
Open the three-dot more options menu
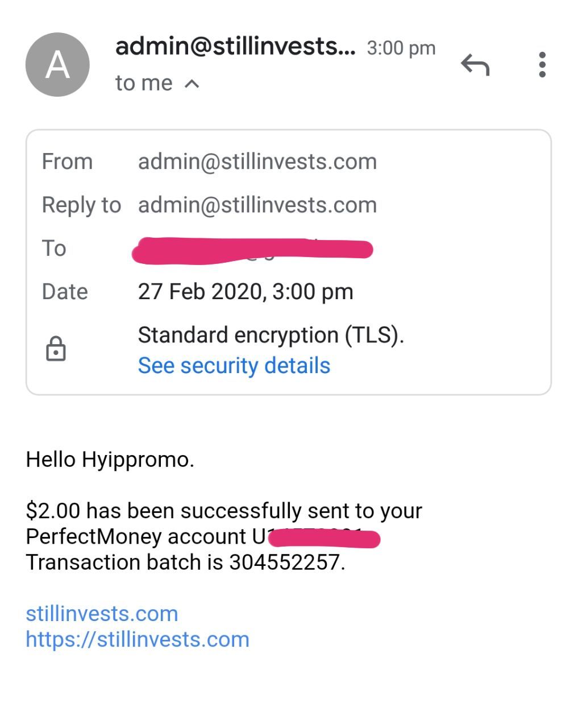point(542,65)
